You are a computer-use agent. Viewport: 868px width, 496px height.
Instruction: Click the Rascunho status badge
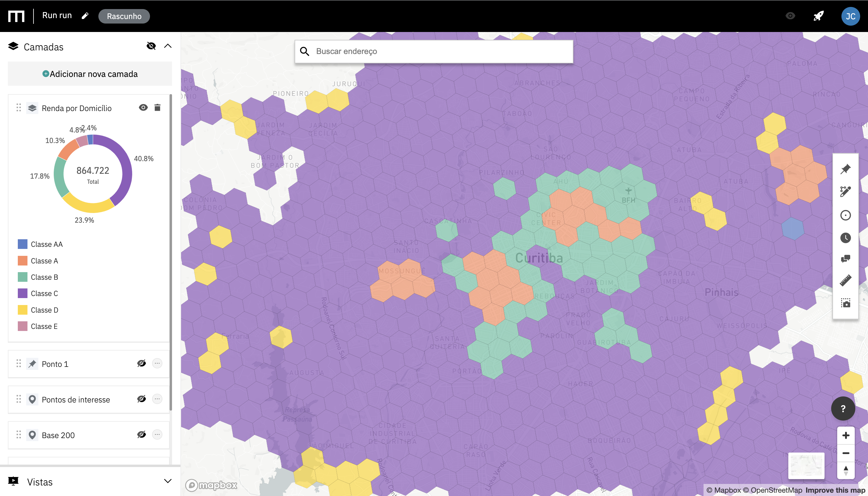tap(124, 16)
